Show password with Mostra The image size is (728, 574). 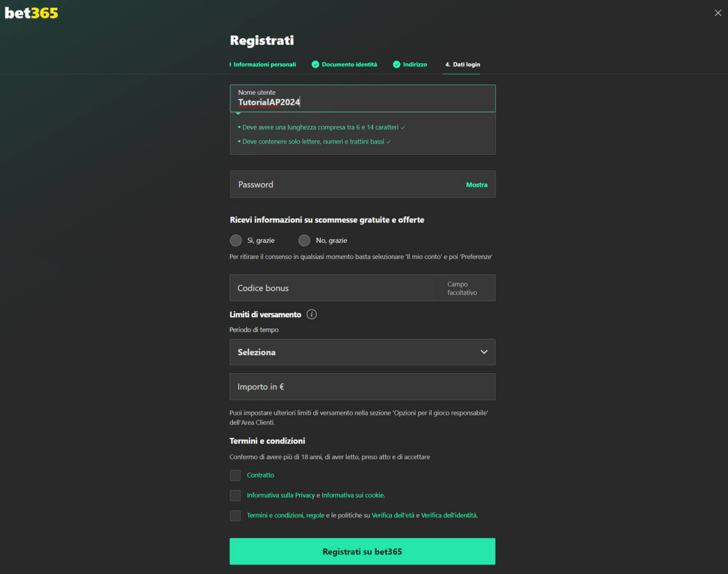click(477, 185)
